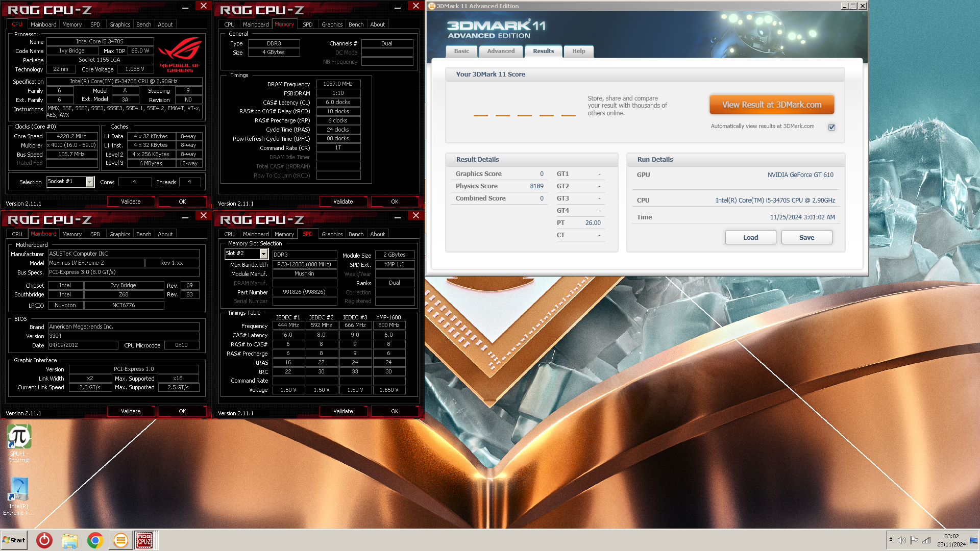
Task: Click the red power icon in taskbar
Action: (44, 540)
